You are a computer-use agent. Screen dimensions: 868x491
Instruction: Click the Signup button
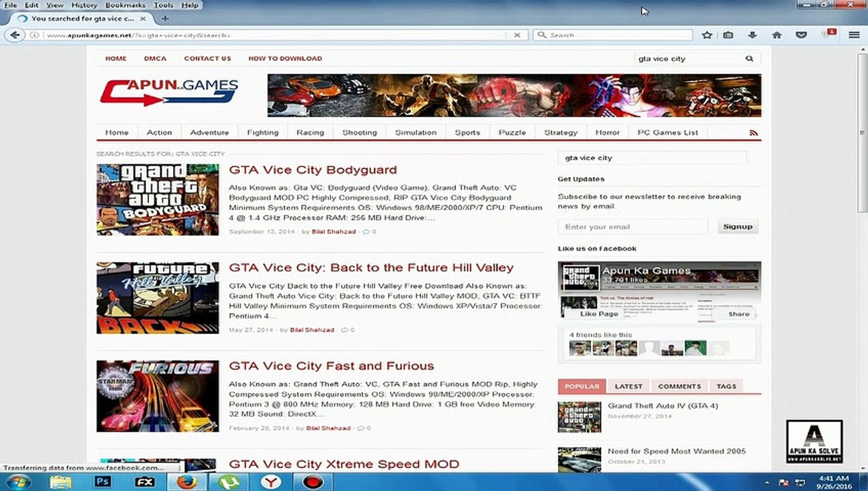(x=738, y=226)
